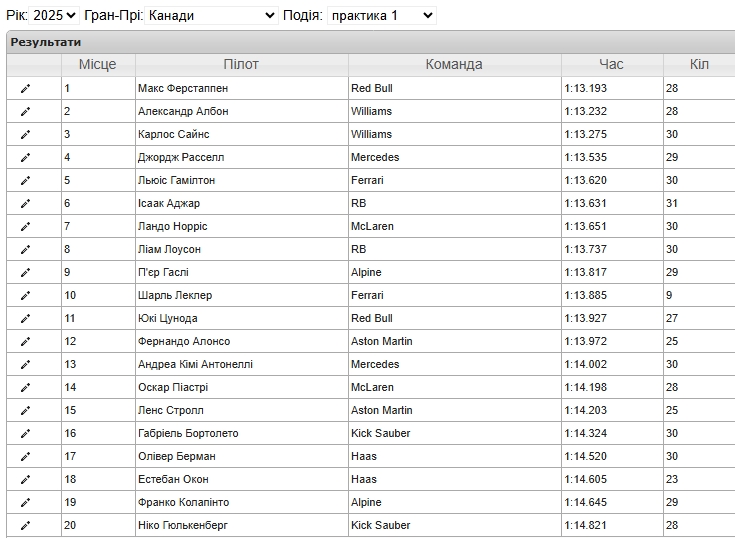Edit the Ландо Норріс result
Screen dimensions: 735x538
[x=25, y=226]
